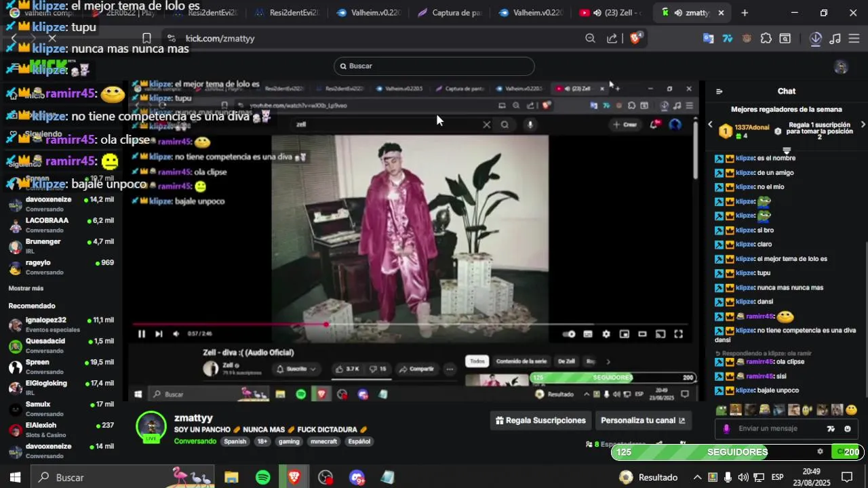Expand Mostrar más in the sidebar
The image size is (868, 488).
pos(26,288)
